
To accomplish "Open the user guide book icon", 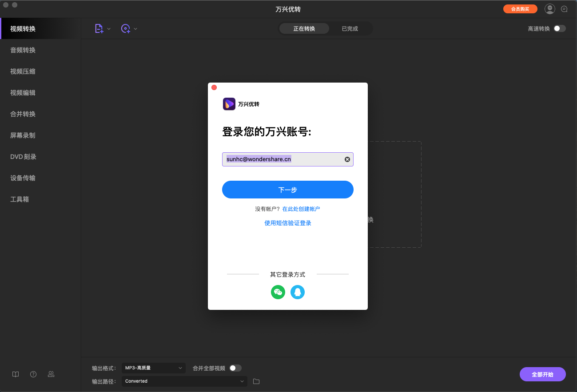I will [16, 374].
